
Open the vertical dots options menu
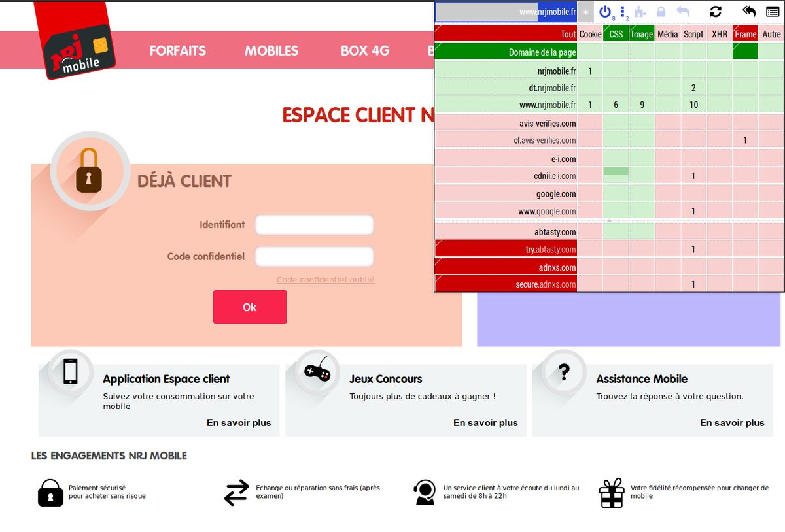(623, 12)
